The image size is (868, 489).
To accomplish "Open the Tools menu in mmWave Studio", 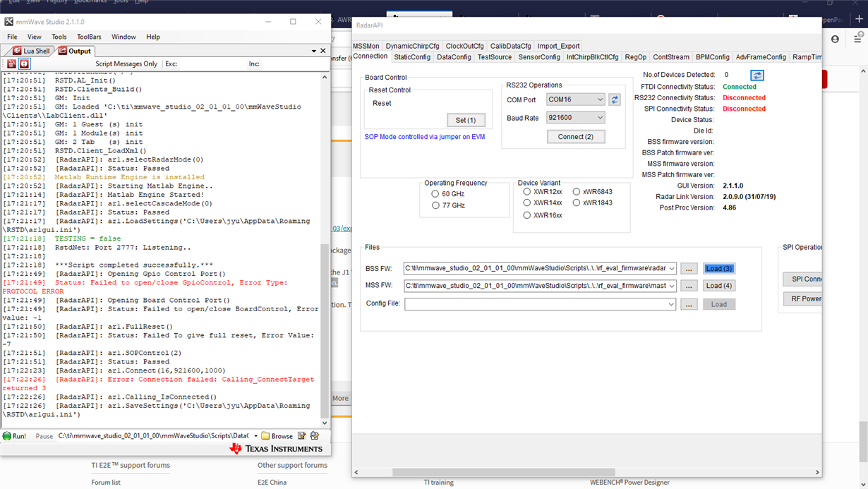I will [59, 37].
